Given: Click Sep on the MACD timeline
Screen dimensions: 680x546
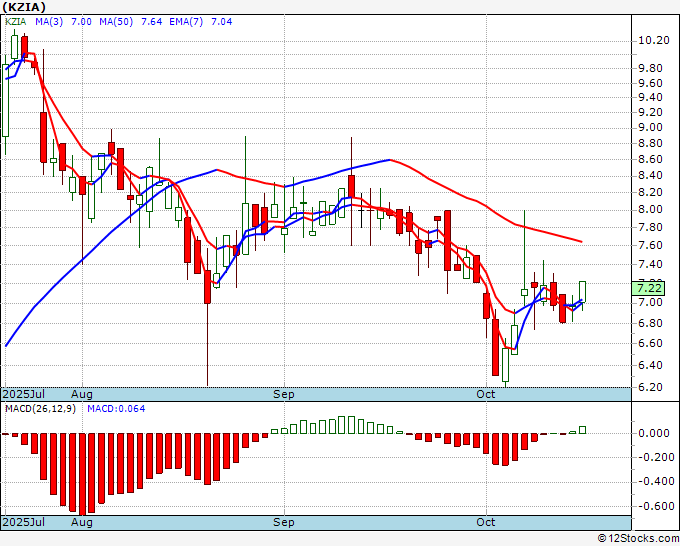Looking at the screenshot, I should point(283,522).
